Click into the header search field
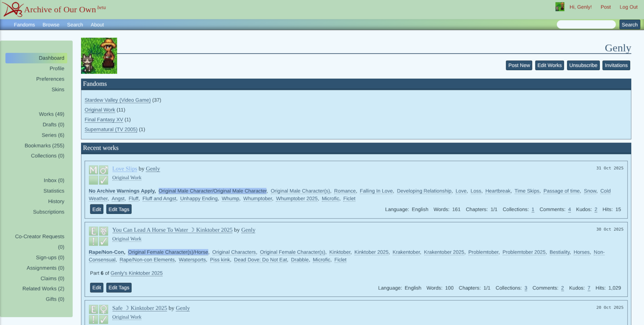The width and height of the screenshot is (644, 325). (586, 24)
